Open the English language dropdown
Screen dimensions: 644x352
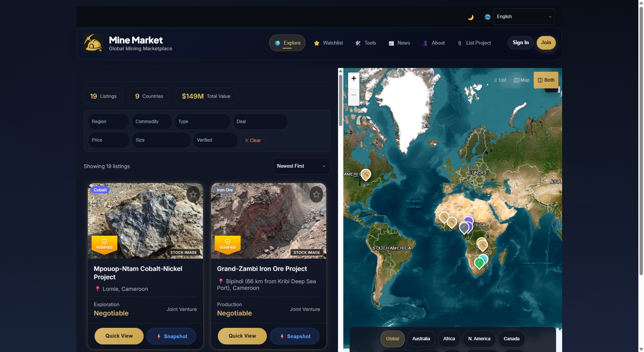(524, 16)
